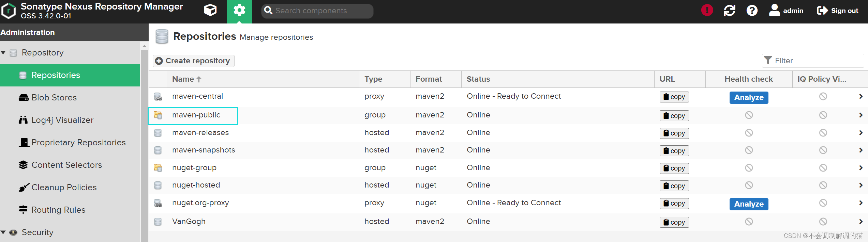Open nuget-hosted row chevron
This screenshot has height=242, width=868.
(860, 185)
